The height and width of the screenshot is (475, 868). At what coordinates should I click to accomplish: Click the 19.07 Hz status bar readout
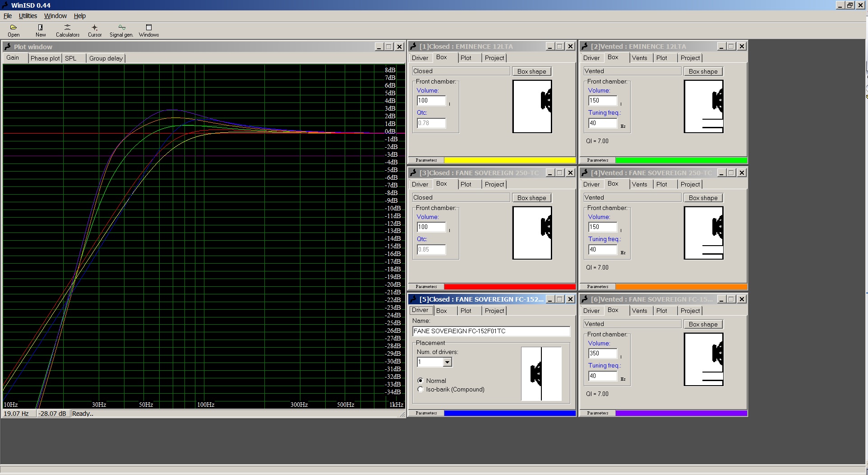pos(18,414)
